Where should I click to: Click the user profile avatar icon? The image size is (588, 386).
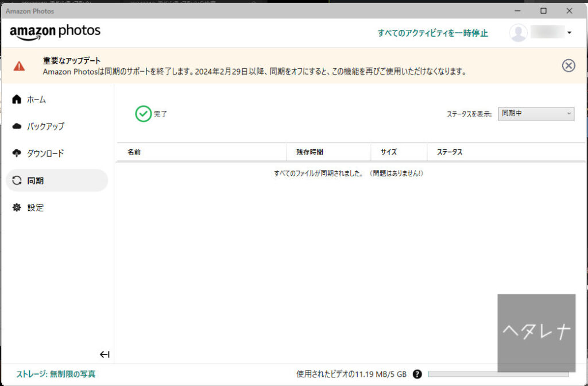[518, 33]
